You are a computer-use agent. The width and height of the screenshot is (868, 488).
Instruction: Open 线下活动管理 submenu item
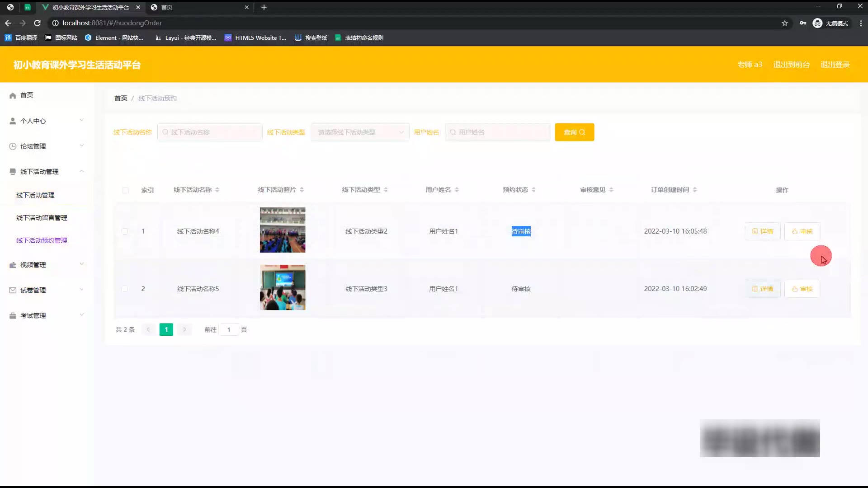click(x=35, y=195)
